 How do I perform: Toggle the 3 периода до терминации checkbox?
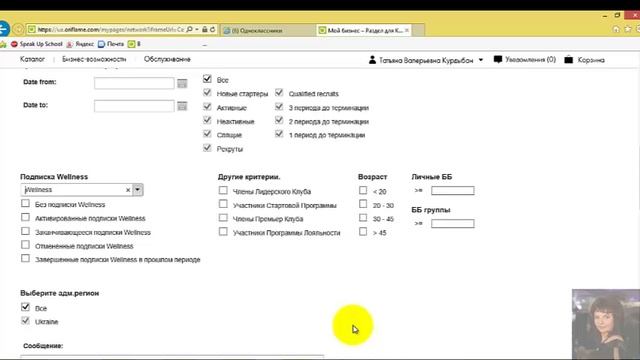[x=279, y=107]
